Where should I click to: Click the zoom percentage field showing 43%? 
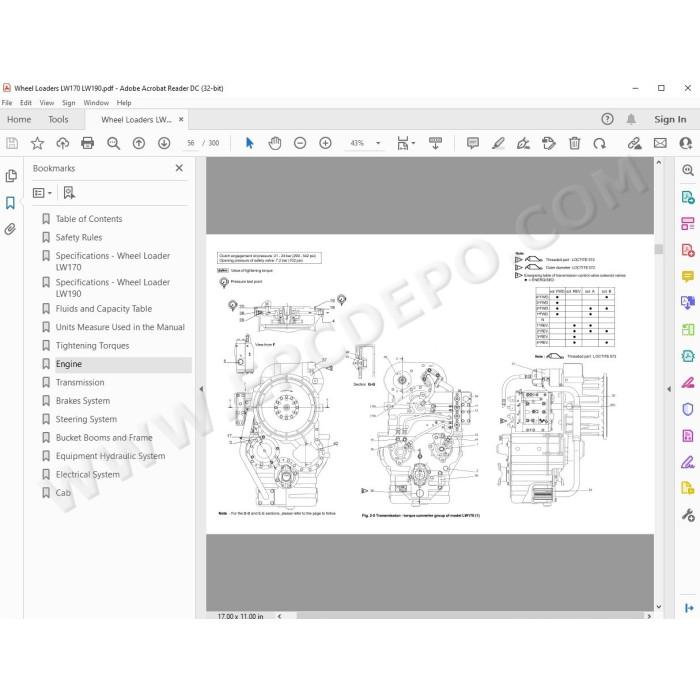point(357,143)
